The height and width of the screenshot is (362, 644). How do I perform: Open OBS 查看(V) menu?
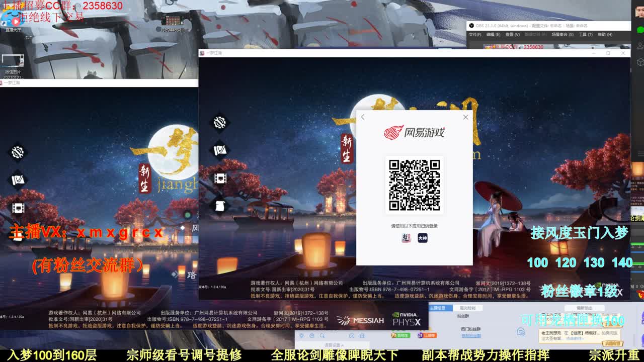(x=512, y=35)
